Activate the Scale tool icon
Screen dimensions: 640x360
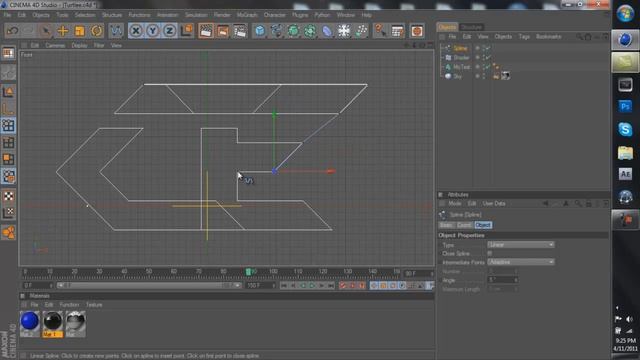[80, 31]
